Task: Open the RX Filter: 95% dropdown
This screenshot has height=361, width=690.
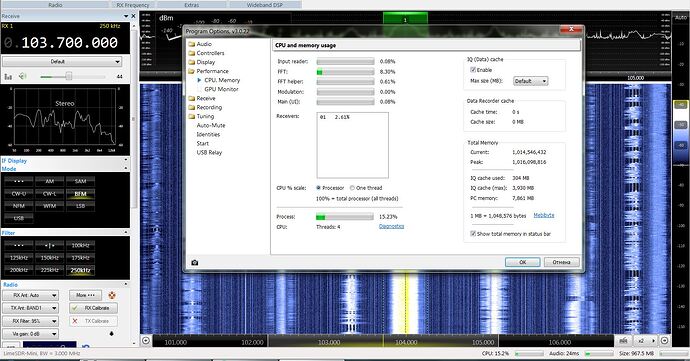Action: tap(30, 321)
